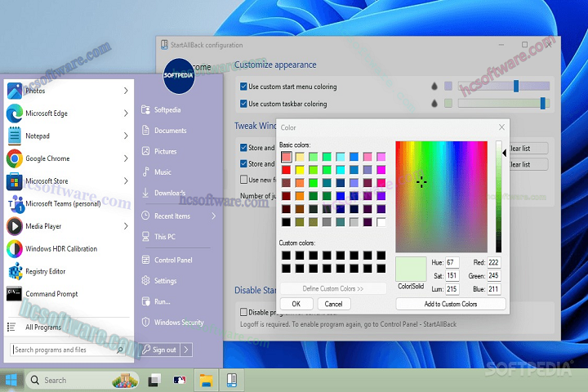
Task: Launch Microsoft Edge icon in start menu
Action: [x=15, y=114]
